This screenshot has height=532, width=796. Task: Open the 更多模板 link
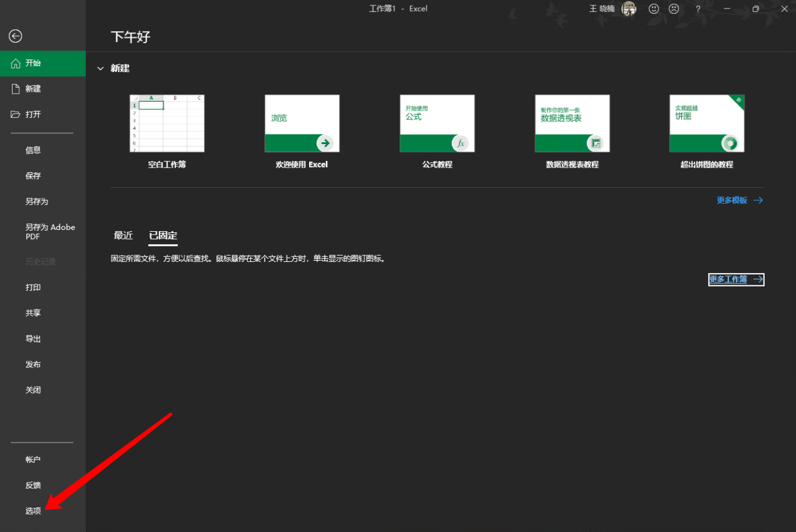point(739,201)
